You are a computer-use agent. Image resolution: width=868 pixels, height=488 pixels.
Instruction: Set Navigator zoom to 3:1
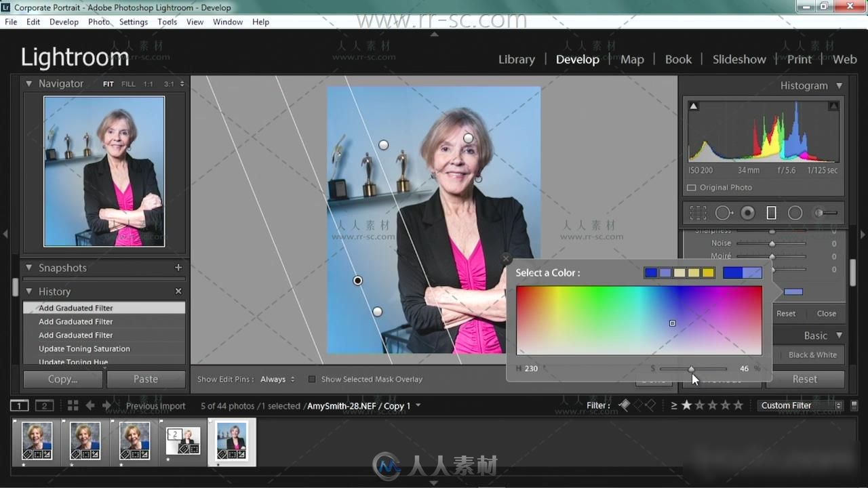[169, 84]
